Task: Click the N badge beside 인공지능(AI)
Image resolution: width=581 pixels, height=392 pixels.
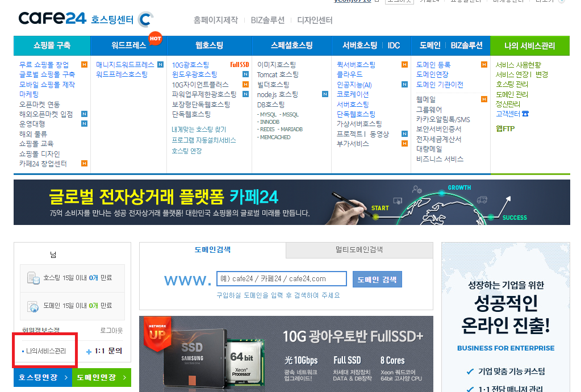Action: coord(404,85)
